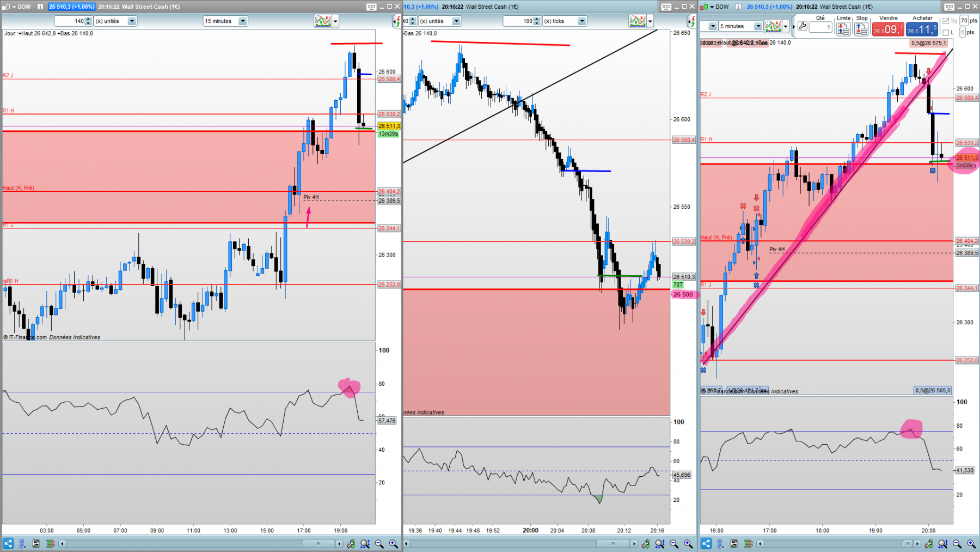Click the info icon beside DOW, left chart
Viewport: 980px width, 552px height.
[x=40, y=7]
